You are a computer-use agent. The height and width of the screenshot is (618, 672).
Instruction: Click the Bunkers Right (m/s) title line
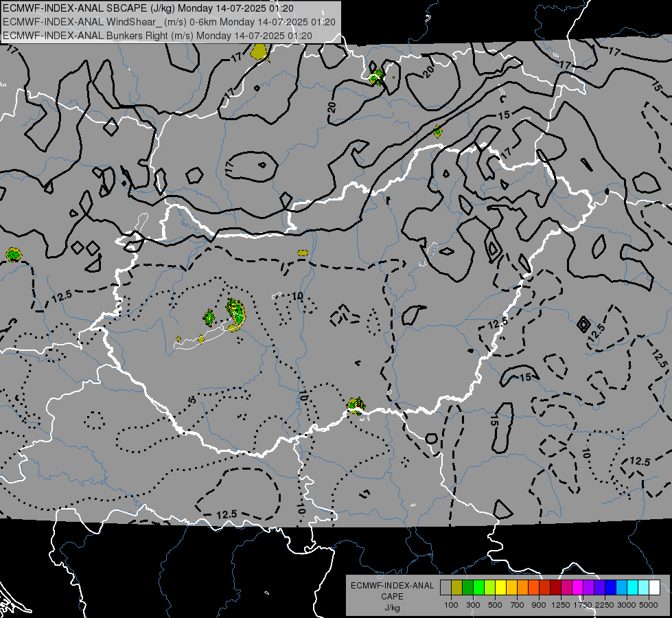(157, 36)
